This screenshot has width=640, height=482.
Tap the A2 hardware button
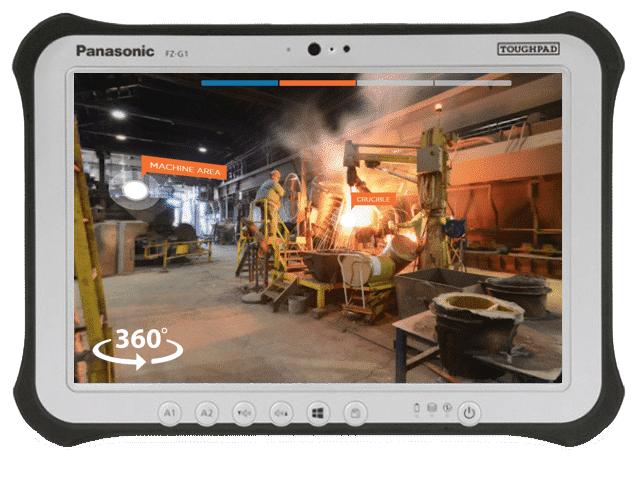click(207, 413)
